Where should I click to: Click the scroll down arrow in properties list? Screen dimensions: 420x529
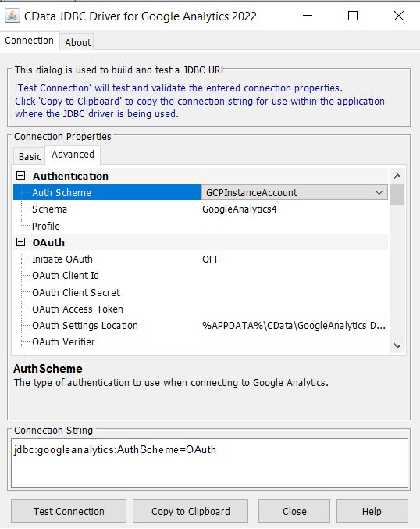coord(397,345)
